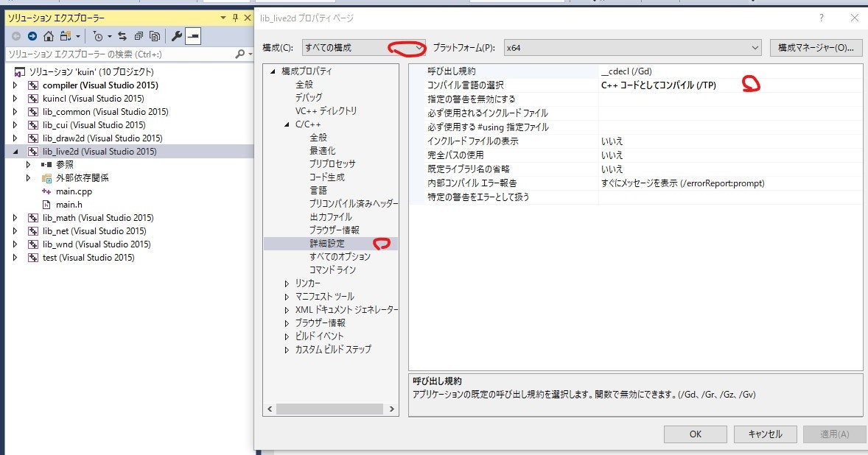The width and height of the screenshot is (868, 455).
Task: Click the 外部依存関係 folder icon
Action: click(x=46, y=178)
